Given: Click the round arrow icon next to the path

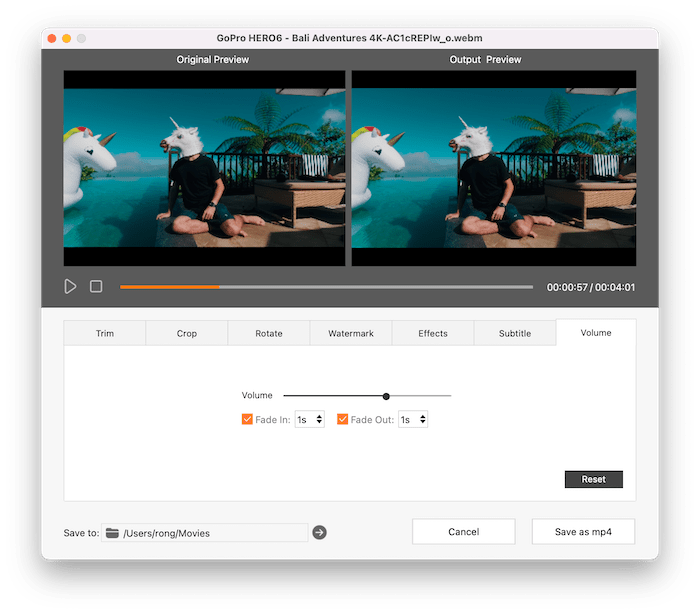Looking at the screenshot, I should click(x=319, y=533).
